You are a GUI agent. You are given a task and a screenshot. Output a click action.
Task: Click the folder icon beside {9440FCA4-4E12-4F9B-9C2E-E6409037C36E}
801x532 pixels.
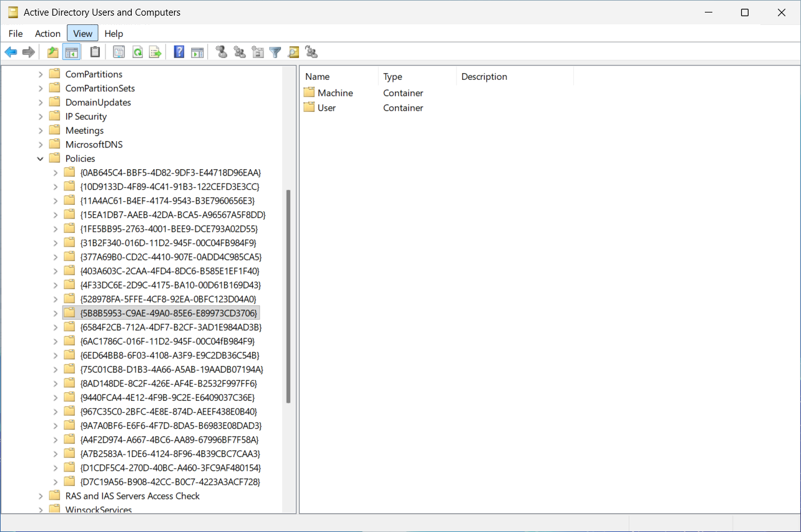(69, 397)
